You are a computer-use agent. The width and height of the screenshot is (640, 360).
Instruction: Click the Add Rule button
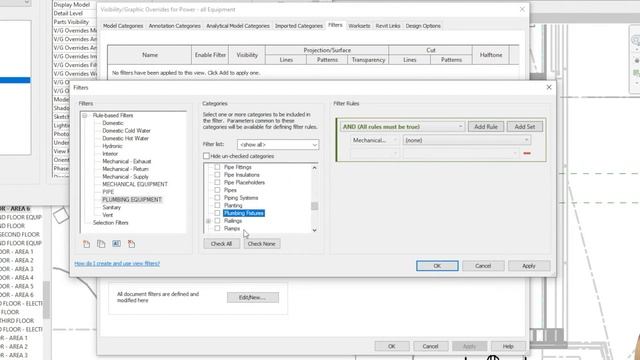486,127
